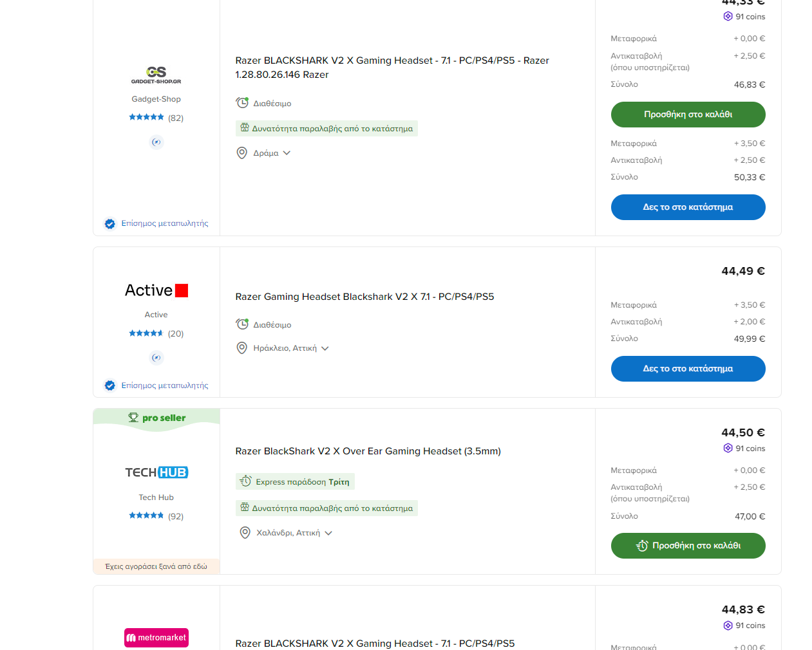812x650 pixels.
Task: Click the Έχεις αγοράσει ξανά από εδώ note
Action: click(x=156, y=566)
